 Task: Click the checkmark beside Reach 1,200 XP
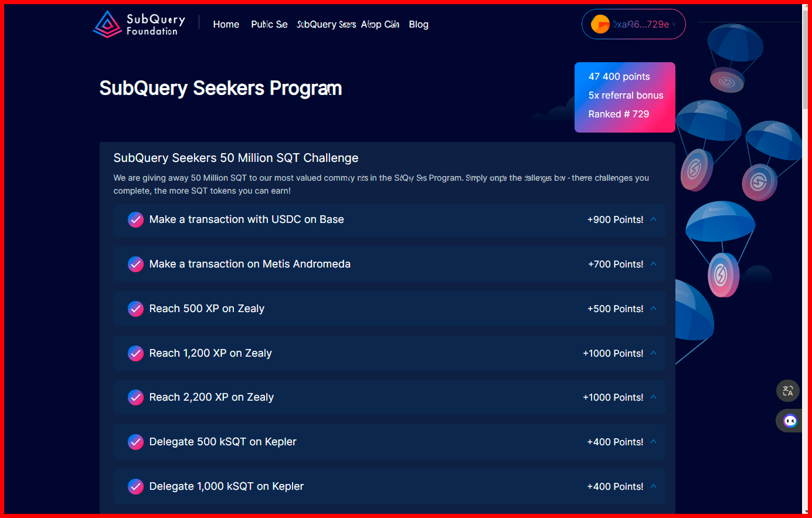click(135, 353)
